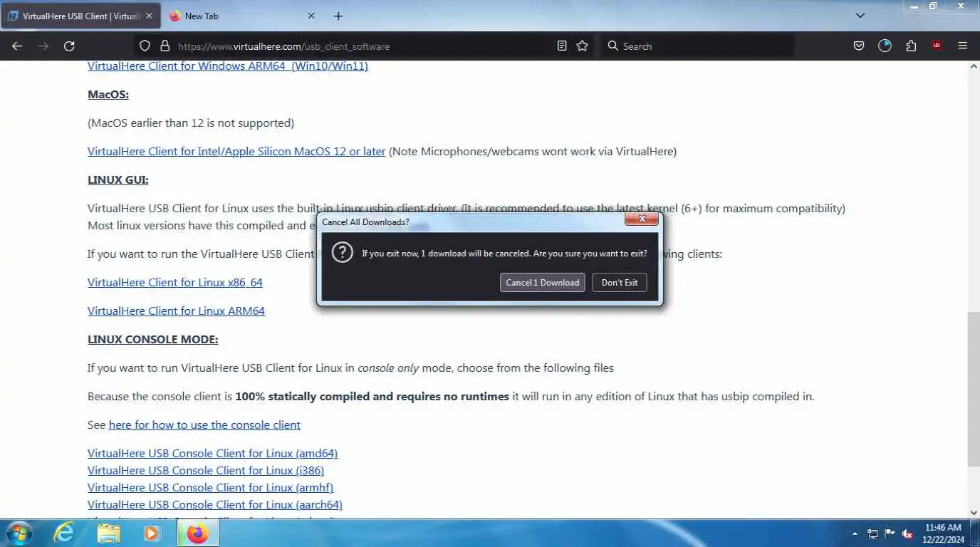980x547 pixels.
Task: Open the downloads progress icon
Action: point(885,46)
